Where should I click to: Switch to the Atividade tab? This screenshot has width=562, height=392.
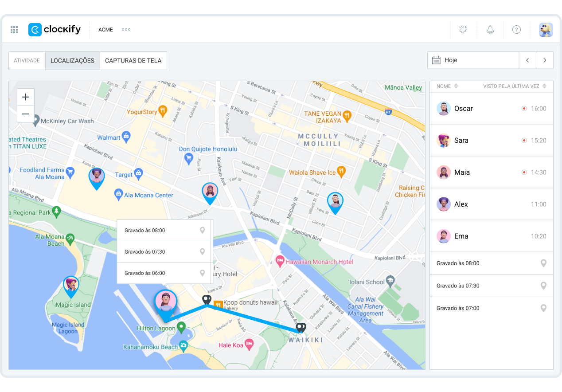[x=27, y=61]
